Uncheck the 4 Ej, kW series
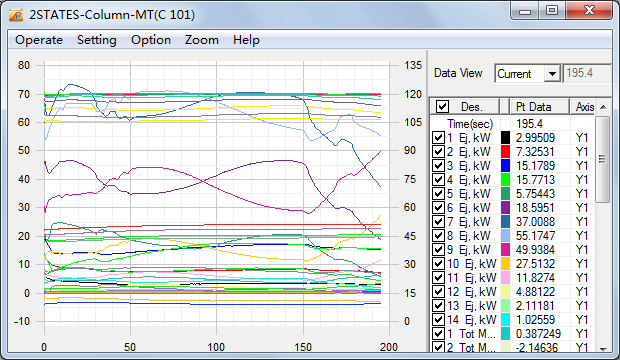620x360 pixels. click(438, 180)
